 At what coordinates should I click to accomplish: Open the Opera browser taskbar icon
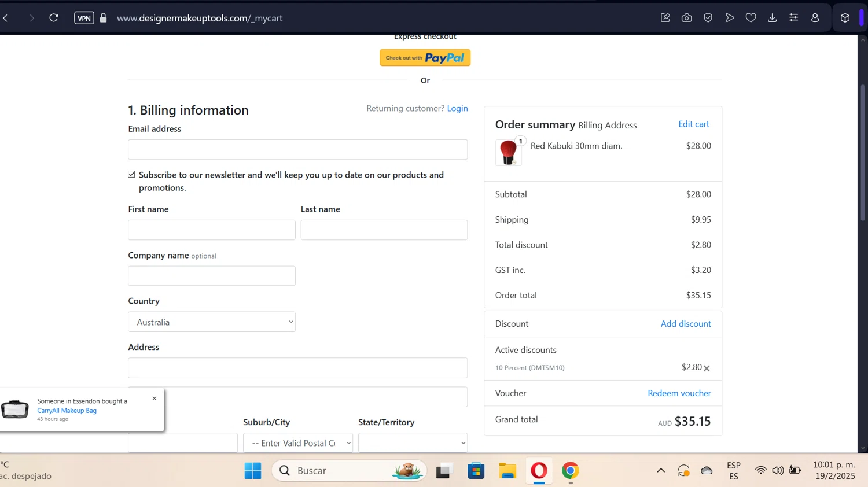click(x=539, y=471)
